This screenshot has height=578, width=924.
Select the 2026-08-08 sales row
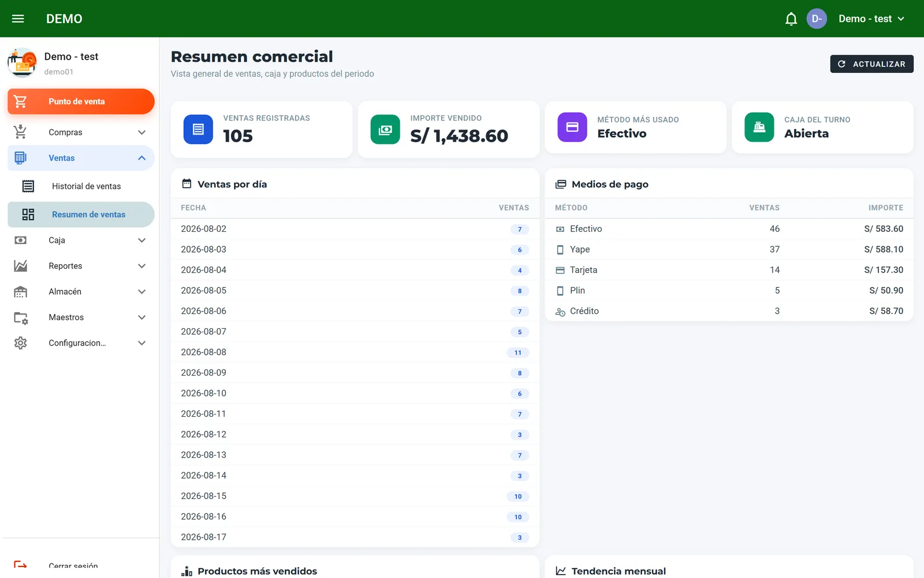355,353
